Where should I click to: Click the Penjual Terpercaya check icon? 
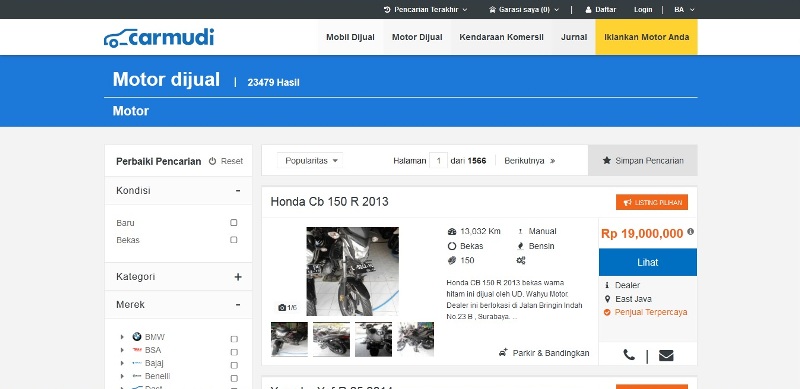[x=607, y=312]
